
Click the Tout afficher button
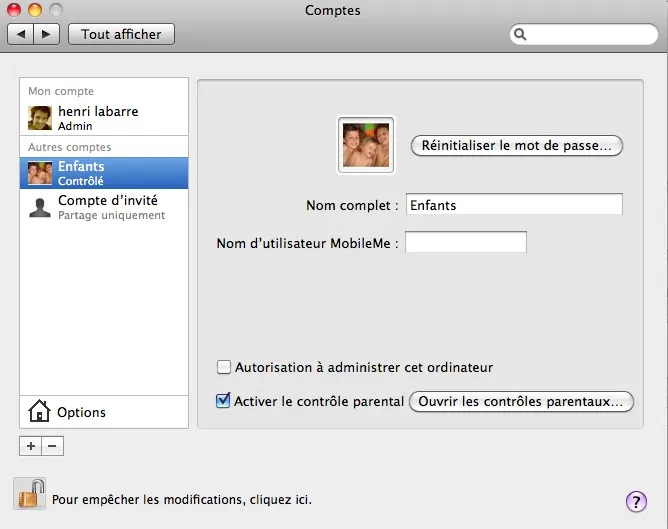(x=121, y=34)
